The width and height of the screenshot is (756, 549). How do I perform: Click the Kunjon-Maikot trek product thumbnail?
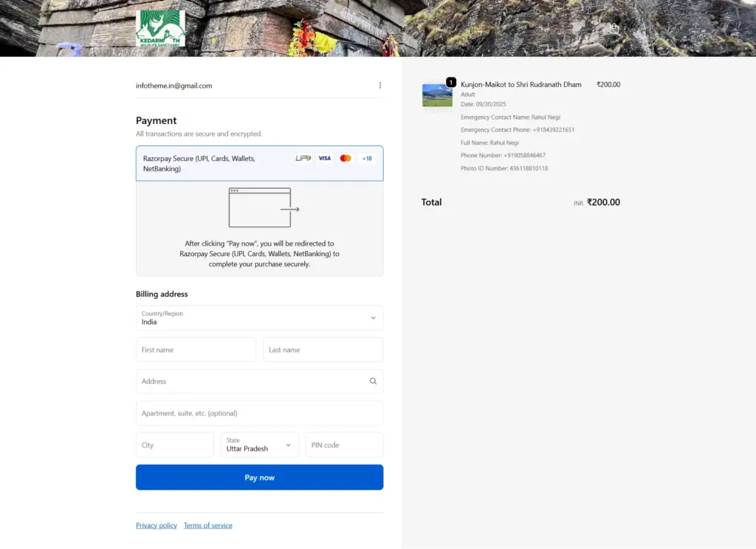point(437,95)
